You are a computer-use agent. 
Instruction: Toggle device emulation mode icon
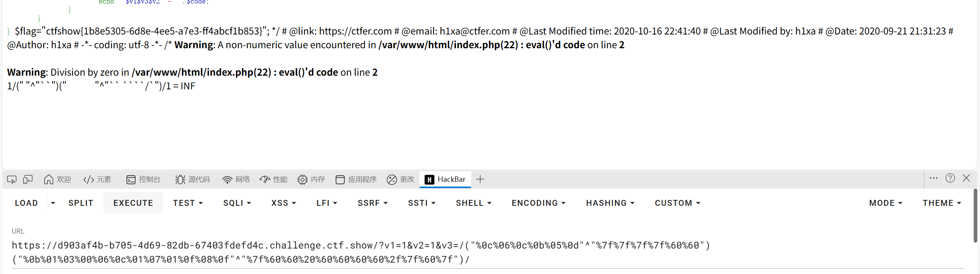27,180
